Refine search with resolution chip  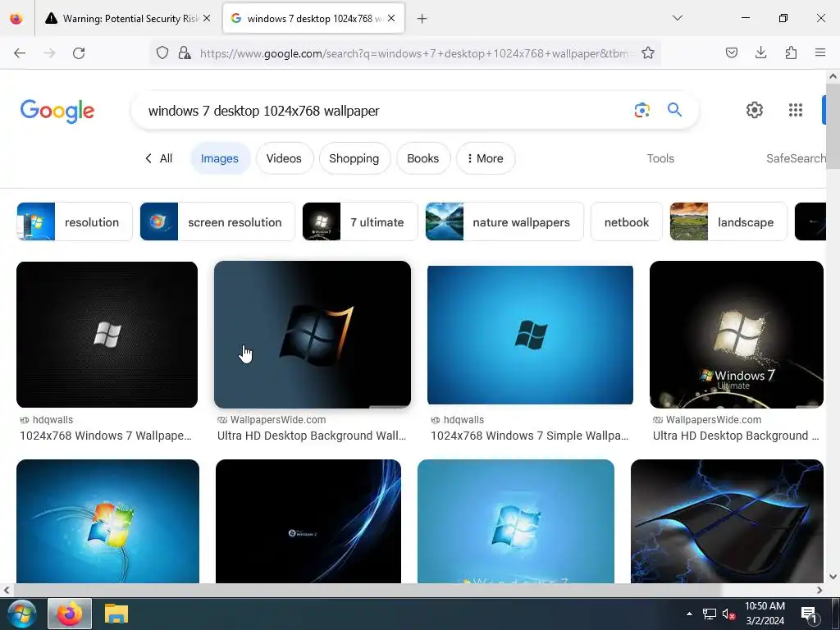[x=75, y=221]
